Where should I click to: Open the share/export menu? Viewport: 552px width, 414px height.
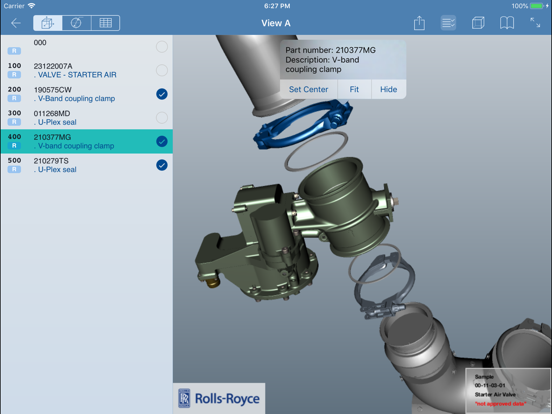419,23
